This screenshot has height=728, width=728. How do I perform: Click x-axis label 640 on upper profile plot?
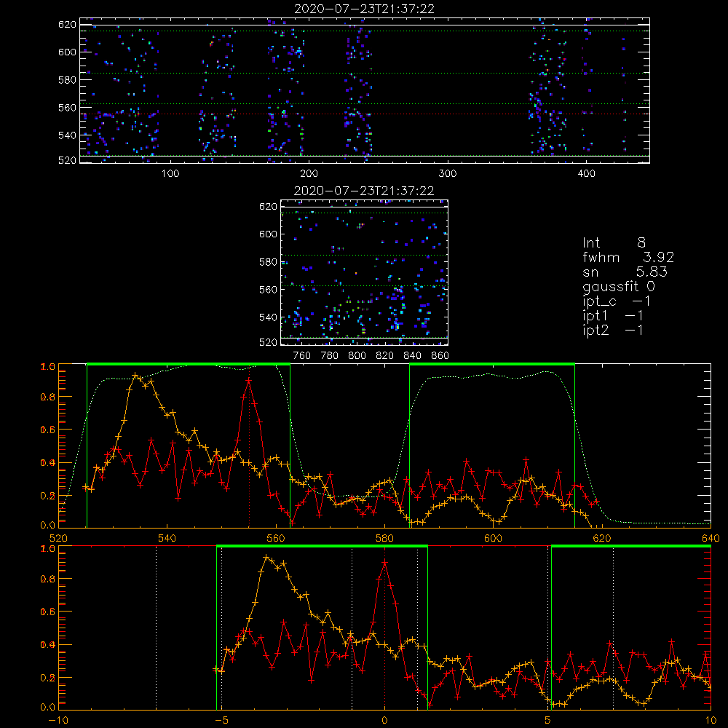(711, 538)
